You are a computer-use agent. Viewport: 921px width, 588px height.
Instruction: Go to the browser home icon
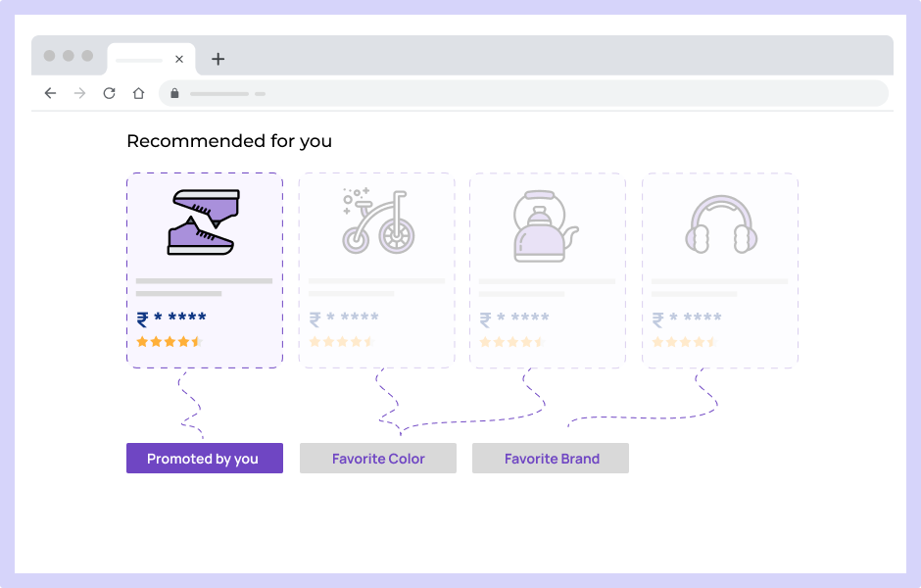(x=139, y=93)
